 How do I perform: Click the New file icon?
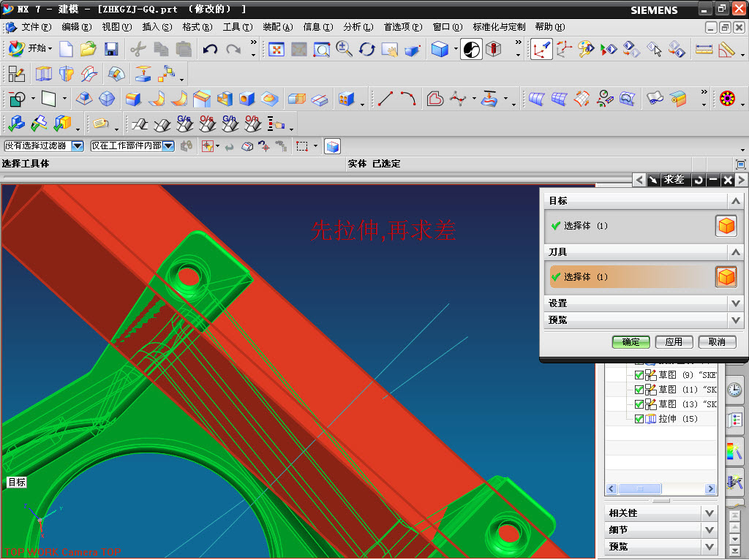(66, 49)
